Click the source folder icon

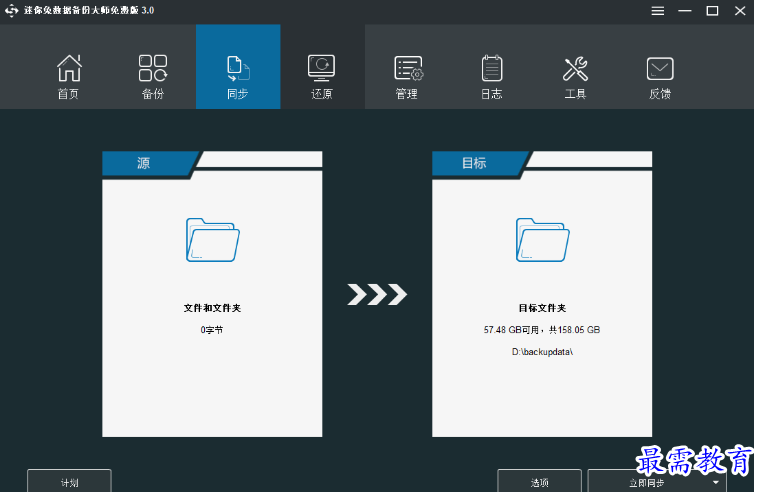pyautogui.click(x=213, y=240)
